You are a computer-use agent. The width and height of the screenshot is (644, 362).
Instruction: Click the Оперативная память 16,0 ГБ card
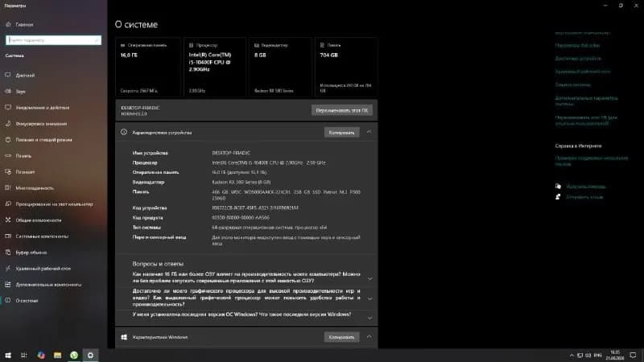(148, 68)
